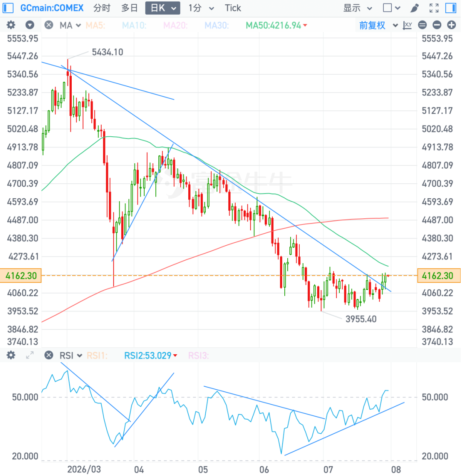Click the 08 month axis label
Image resolution: width=461 pixels, height=476 pixels.
(396, 470)
